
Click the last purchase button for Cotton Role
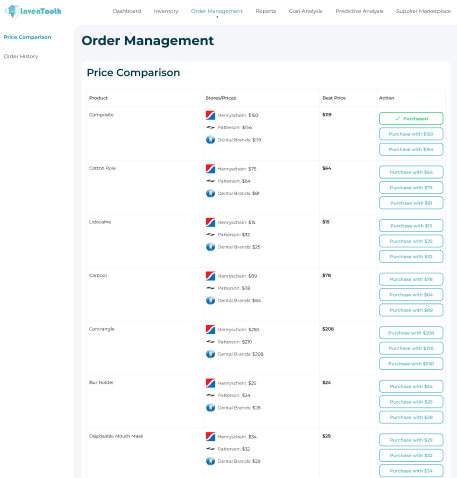(x=411, y=203)
